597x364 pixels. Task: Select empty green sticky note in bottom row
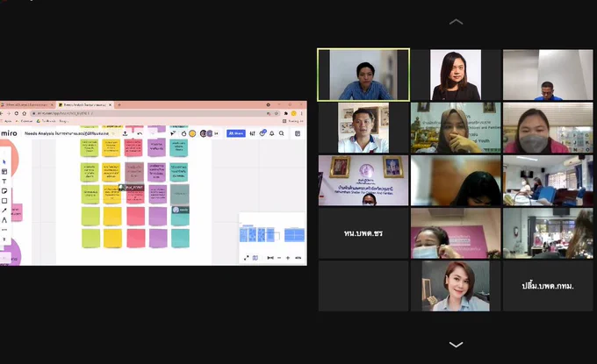click(x=90, y=239)
